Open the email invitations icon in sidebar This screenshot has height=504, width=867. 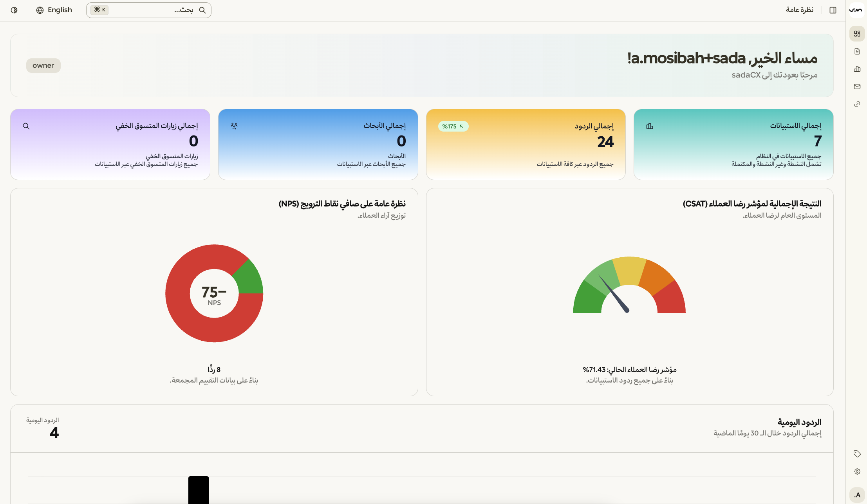click(x=857, y=87)
